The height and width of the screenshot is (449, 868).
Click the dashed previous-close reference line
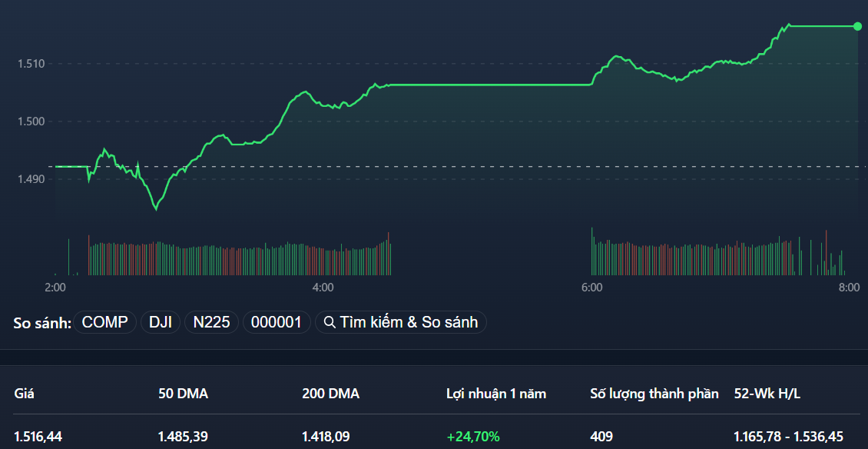click(461, 166)
